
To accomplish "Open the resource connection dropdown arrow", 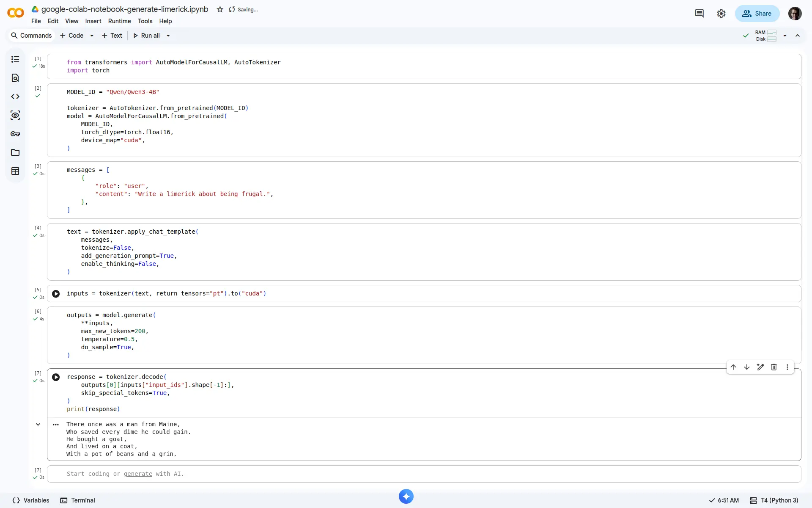I will [x=785, y=36].
